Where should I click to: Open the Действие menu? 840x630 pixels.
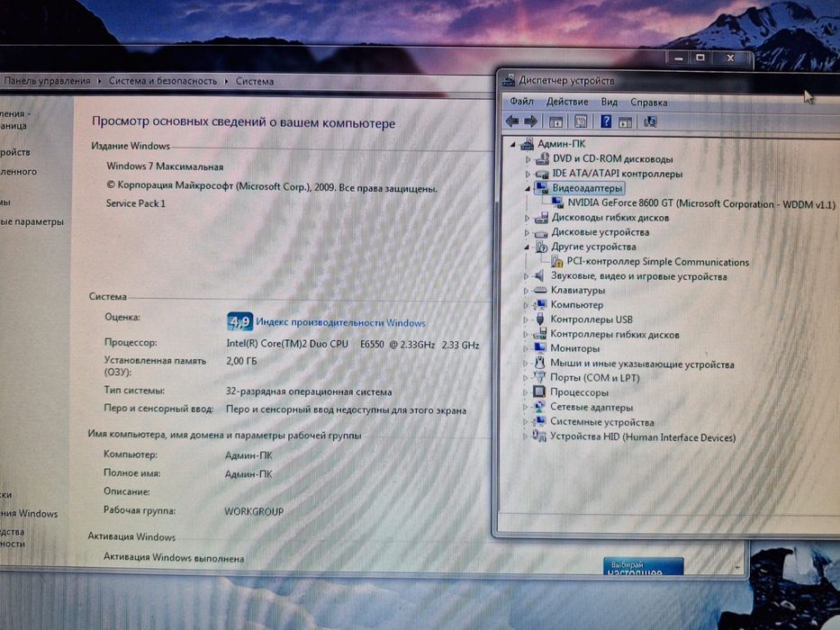click(x=567, y=102)
